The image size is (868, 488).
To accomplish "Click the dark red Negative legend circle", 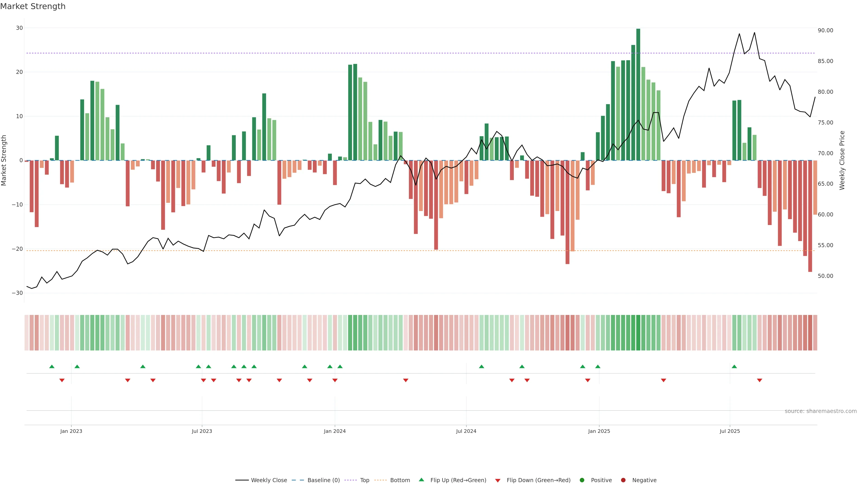I will coord(623,480).
